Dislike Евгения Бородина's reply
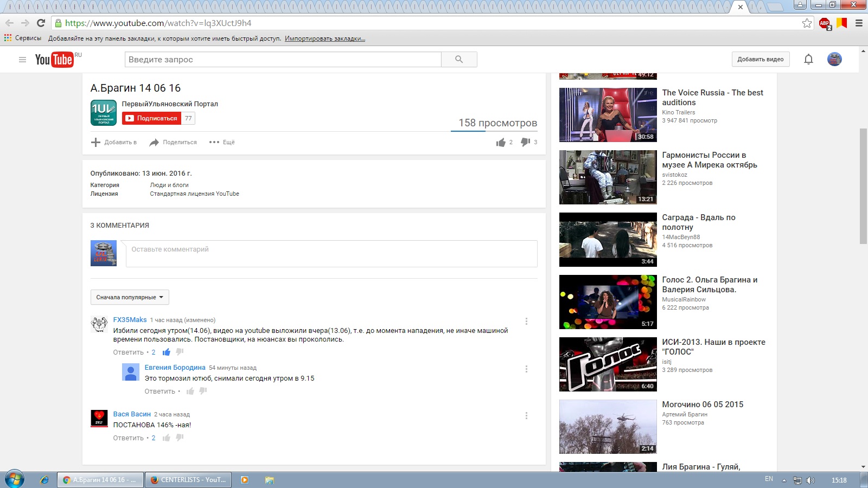868x488 pixels. (x=203, y=391)
